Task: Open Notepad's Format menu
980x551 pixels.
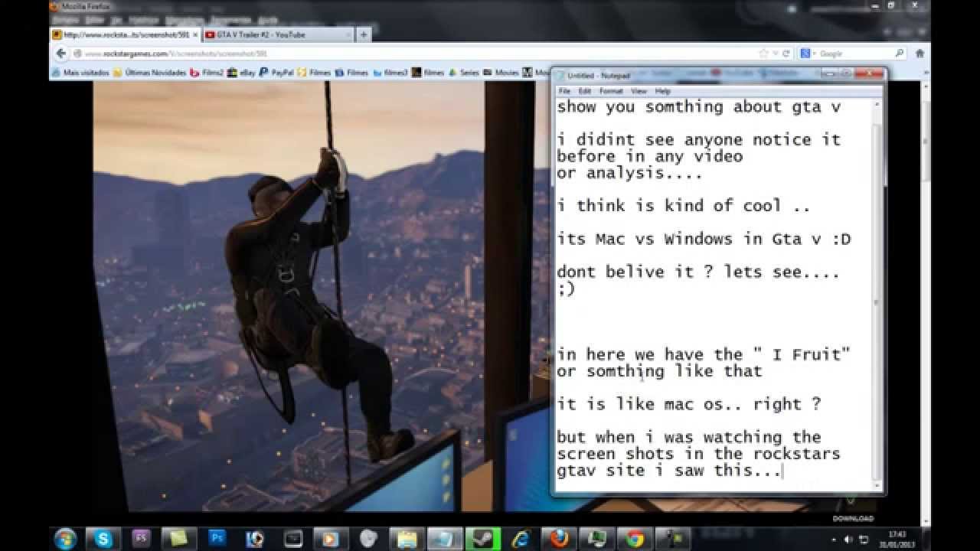Action: [611, 91]
